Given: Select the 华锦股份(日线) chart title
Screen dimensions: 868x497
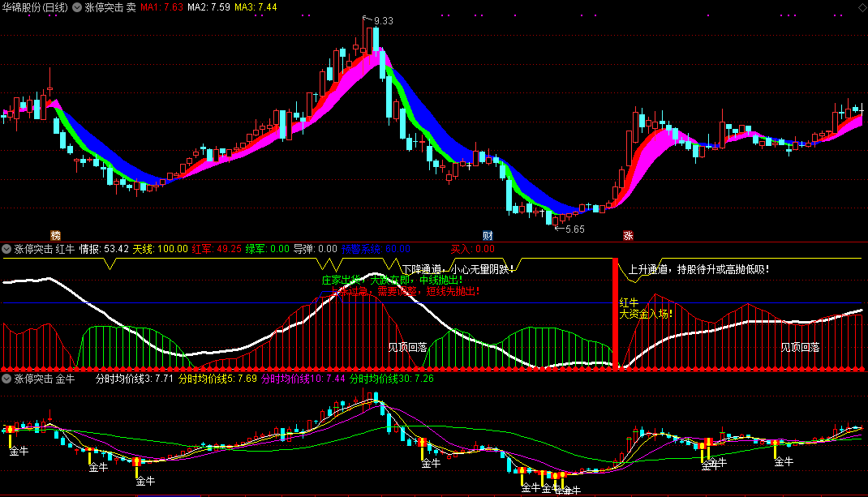Looking at the screenshot, I should pyautogui.click(x=35, y=8).
